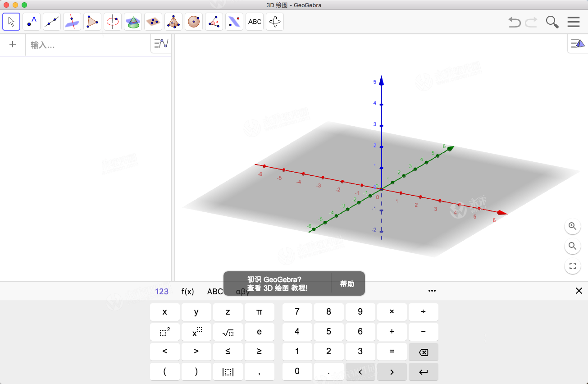The width and height of the screenshot is (588, 384).
Task: Select the ABC text tool
Action: point(255,22)
